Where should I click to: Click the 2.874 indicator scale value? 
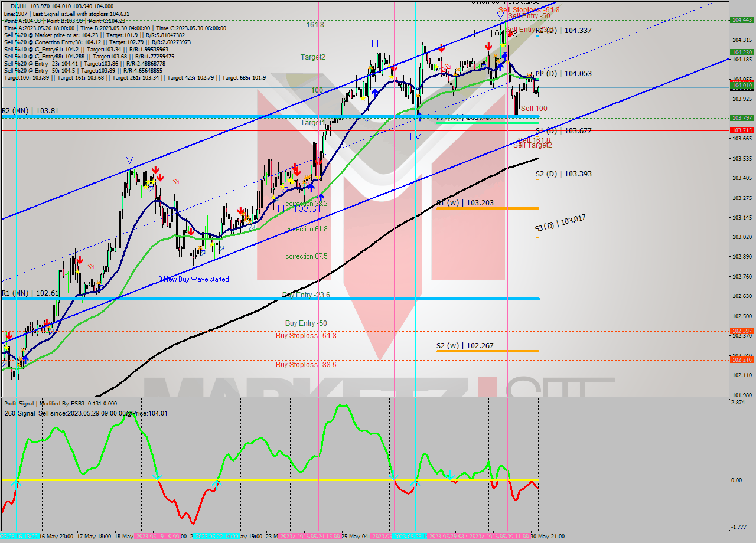pyautogui.click(x=739, y=403)
